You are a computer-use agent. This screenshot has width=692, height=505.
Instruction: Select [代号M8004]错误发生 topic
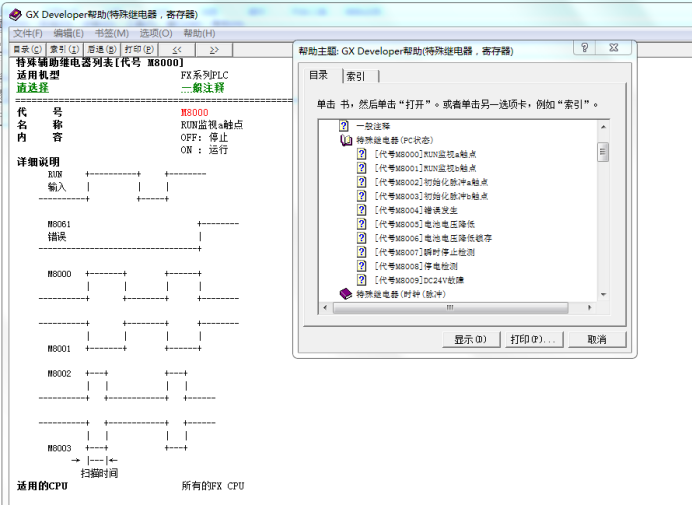416,210
